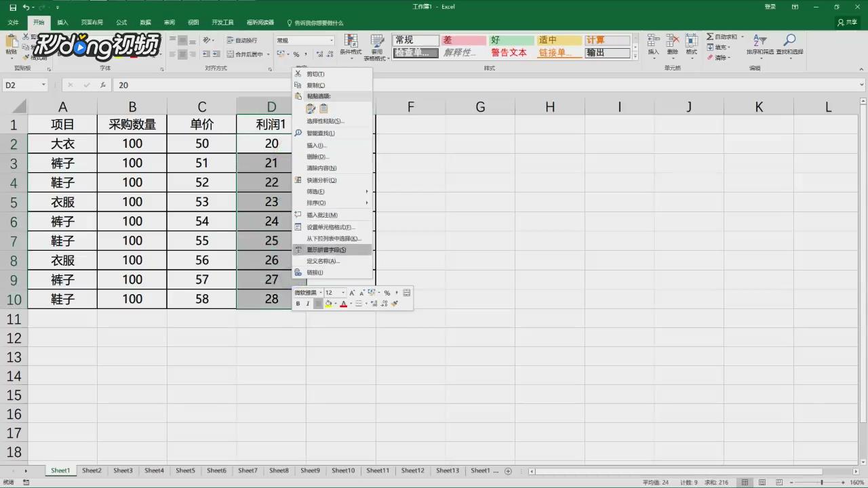The image size is (868, 488).
Task: Click the Insert cells (插入) ribbon icon
Action: [x=653, y=41]
